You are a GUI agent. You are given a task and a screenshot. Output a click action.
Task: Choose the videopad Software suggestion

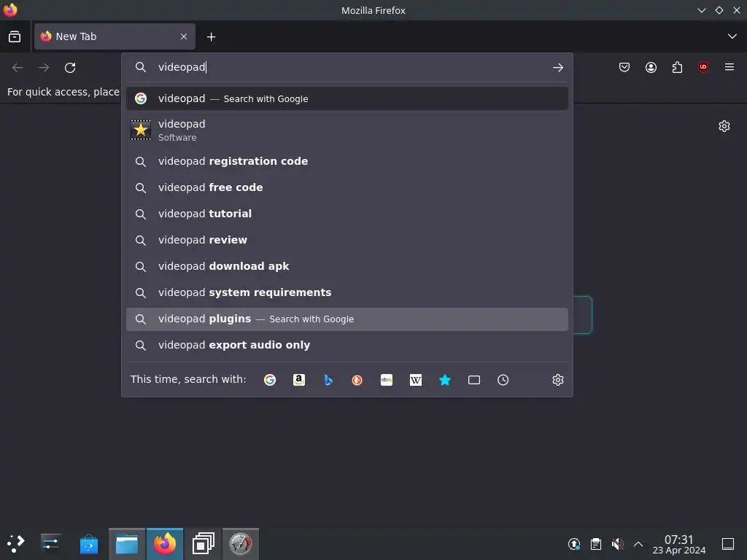point(347,130)
